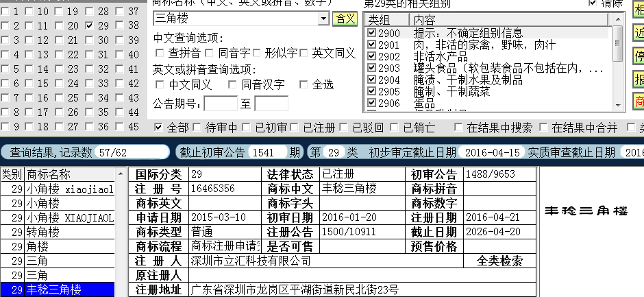Check class 35 checkbox
Screen dimensions: 644x297
tap(90, 112)
